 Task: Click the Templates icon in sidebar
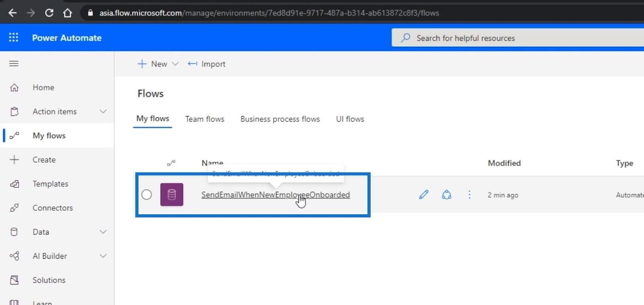[x=14, y=184]
